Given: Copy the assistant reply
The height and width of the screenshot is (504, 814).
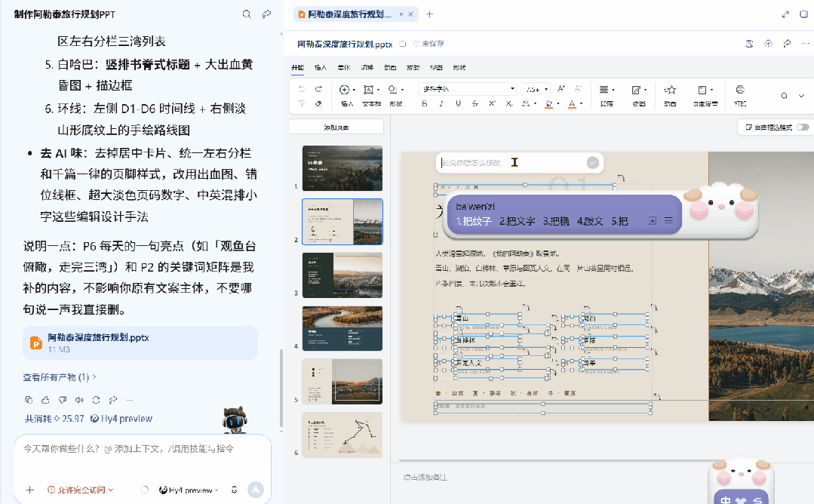Looking at the screenshot, I should (x=29, y=400).
